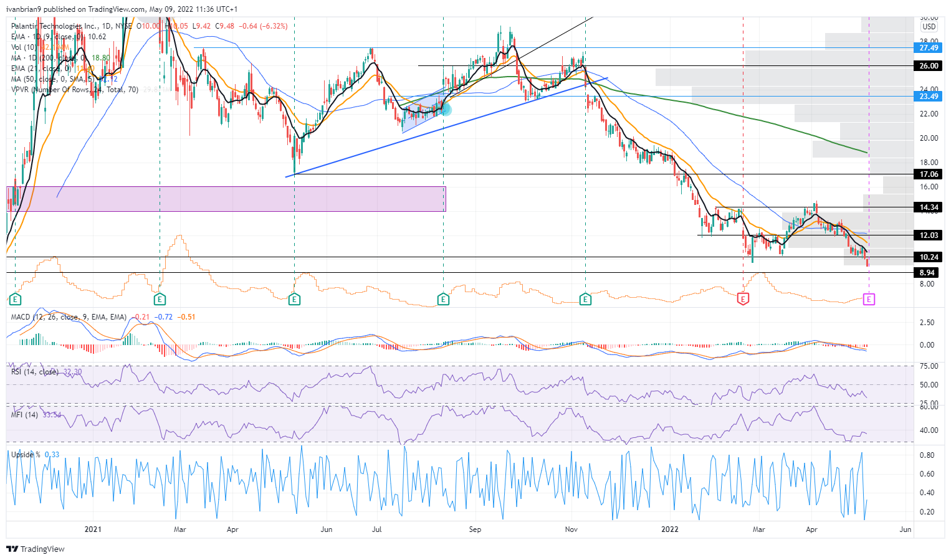The width and height of the screenshot is (951, 560).
Task: Click the 2021 label on time axis
Action: [x=93, y=529]
